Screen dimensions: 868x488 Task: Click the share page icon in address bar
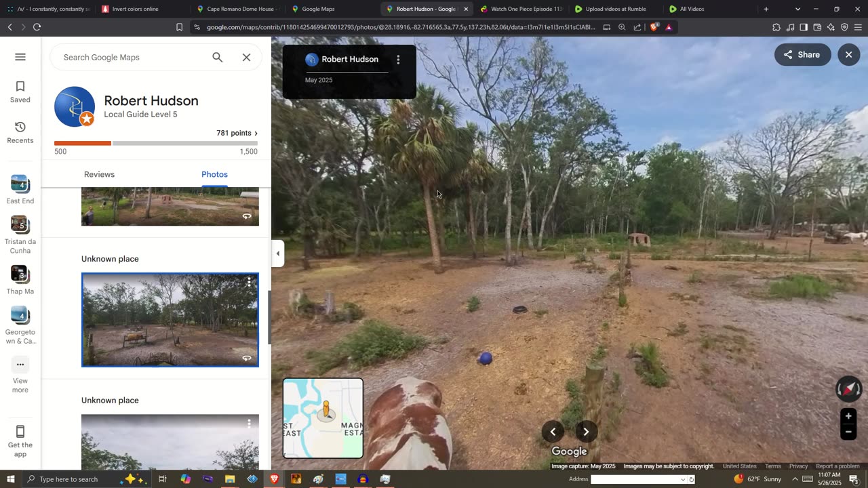[x=637, y=27]
